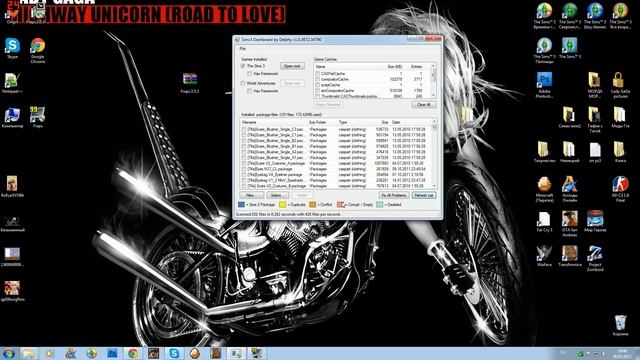The height and width of the screenshot is (360, 640).
Task: Open Windows Media Player from taskbar
Action: click(49, 353)
